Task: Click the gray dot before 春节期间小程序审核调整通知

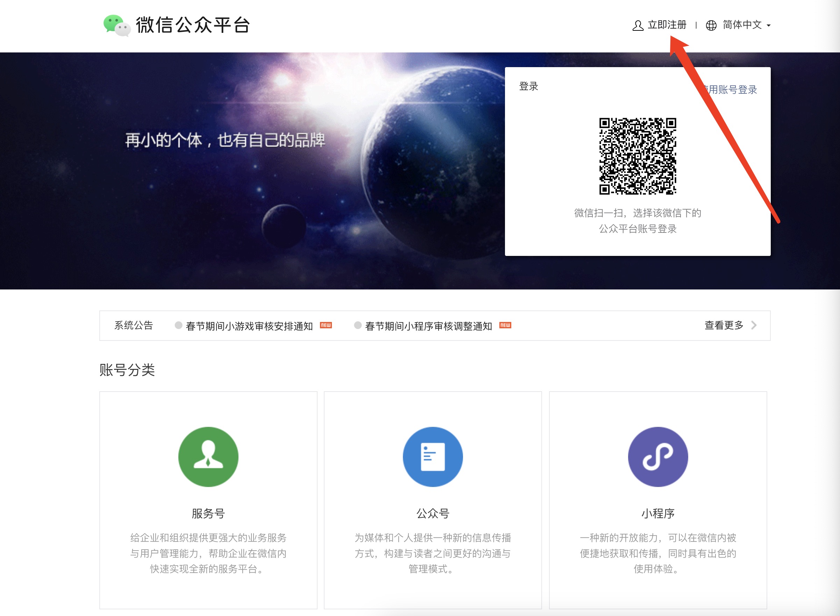Action: coord(357,325)
